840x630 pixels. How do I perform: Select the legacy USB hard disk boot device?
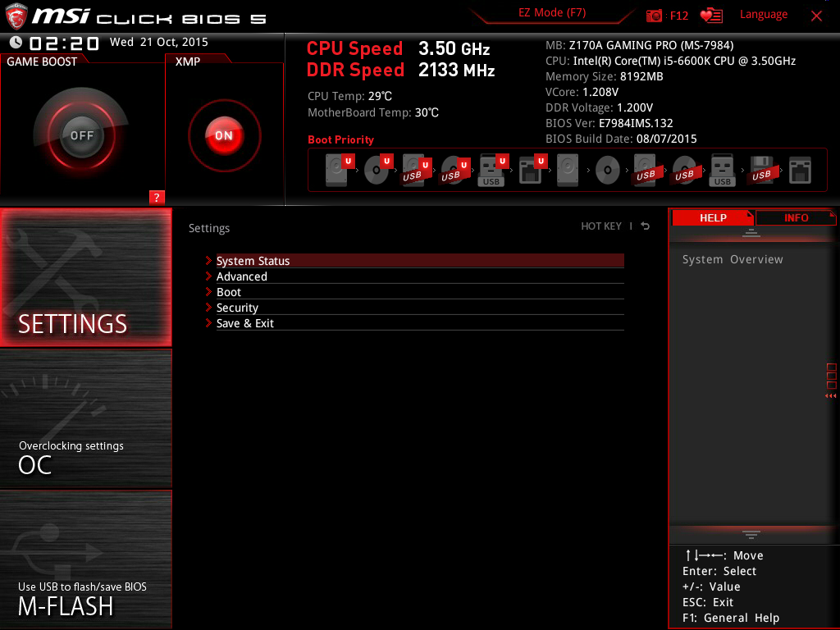(x=646, y=170)
